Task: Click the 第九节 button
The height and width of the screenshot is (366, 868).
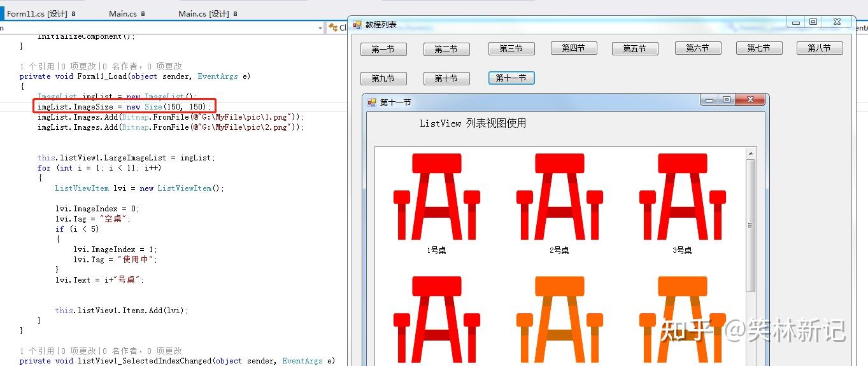Action: (x=383, y=79)
